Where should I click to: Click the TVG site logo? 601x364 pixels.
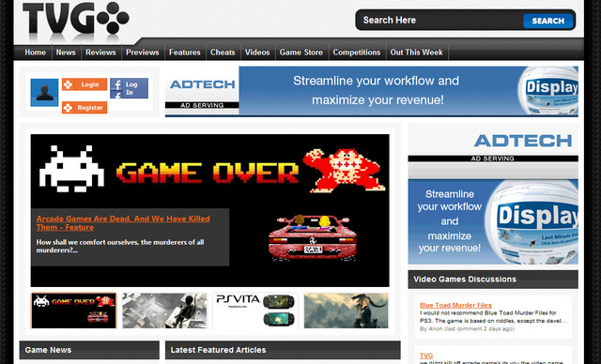point(76,18)
